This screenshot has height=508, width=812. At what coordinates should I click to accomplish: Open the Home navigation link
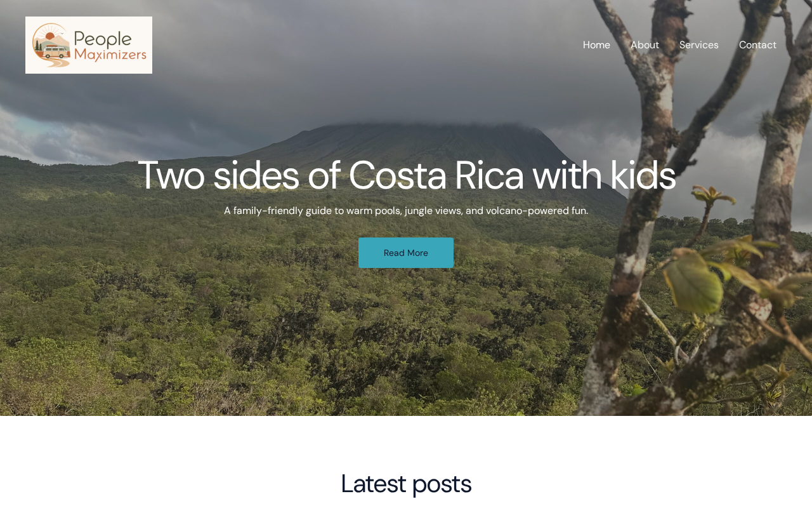click(x=596, y=45)
